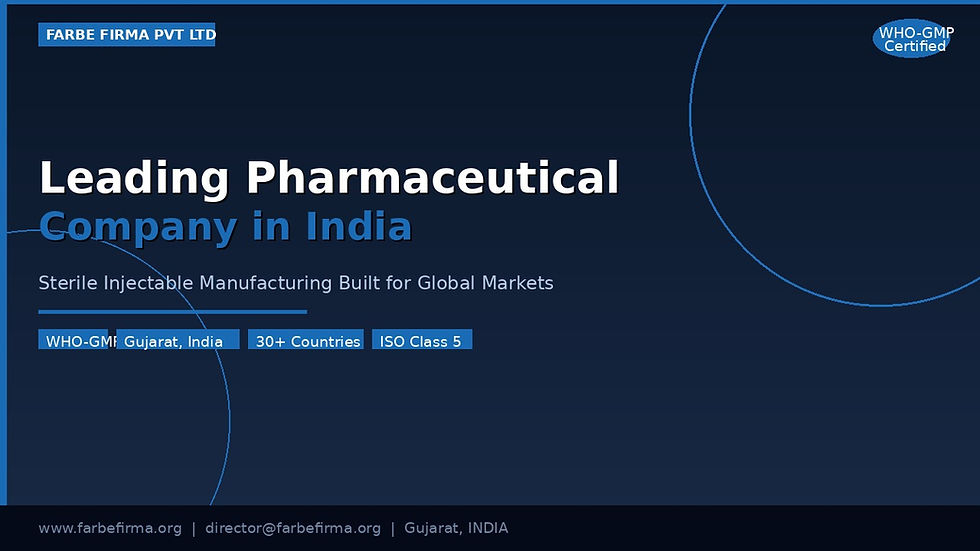Click the Gujarat, INDIA footer text

pyautogui.click(x=456, y=529)
